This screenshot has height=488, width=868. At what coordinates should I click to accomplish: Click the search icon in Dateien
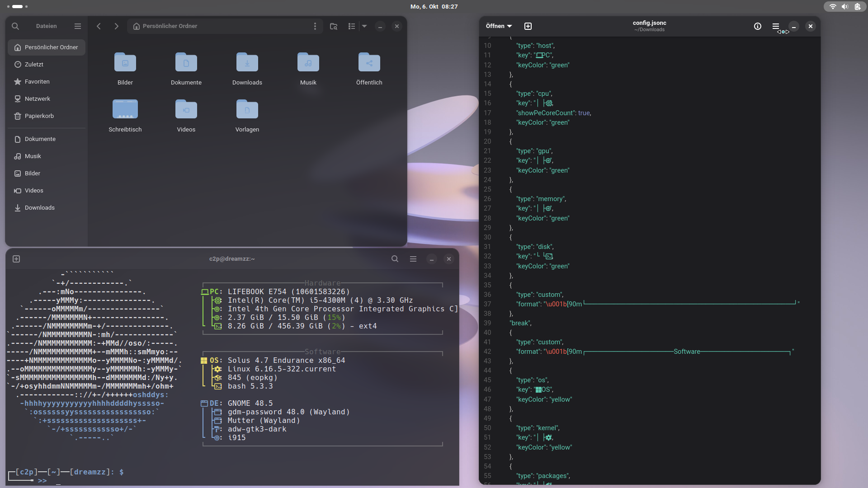point(15,26)
